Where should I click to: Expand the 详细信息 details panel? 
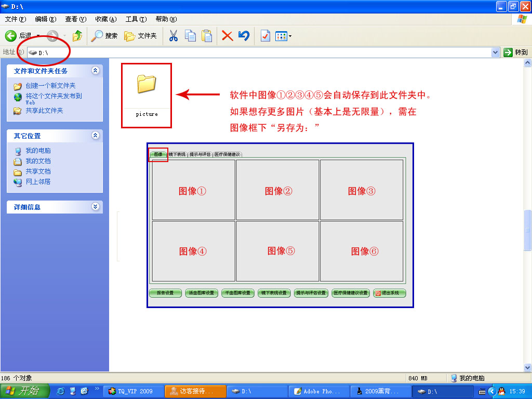[x=95, y=207]
